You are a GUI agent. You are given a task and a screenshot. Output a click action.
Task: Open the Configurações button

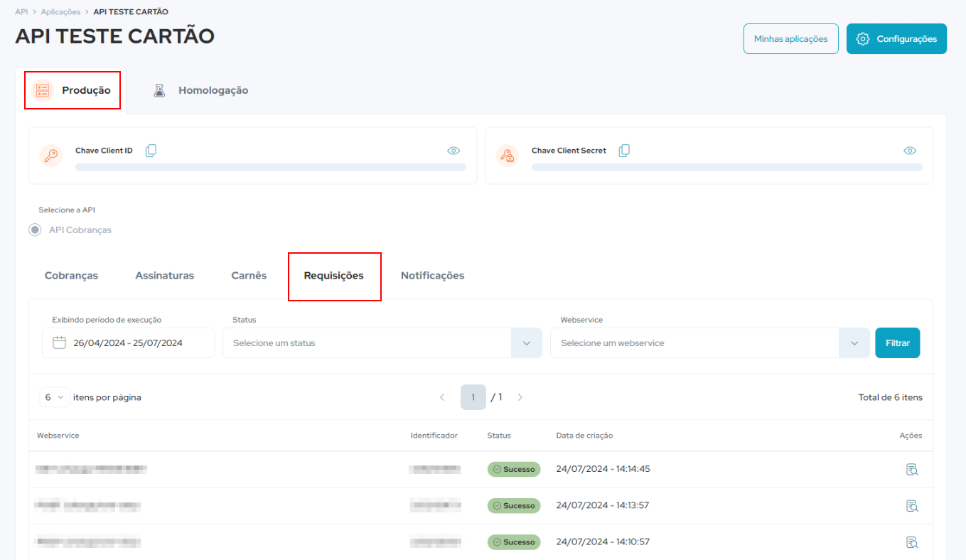[x=896, y=39]
